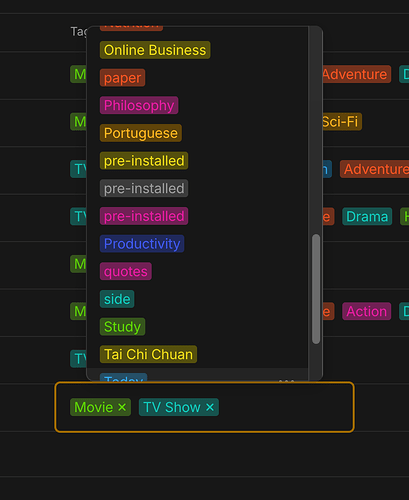Choose the yellow pre-installed tag
The image size is (409, 500).
point(144,161)
